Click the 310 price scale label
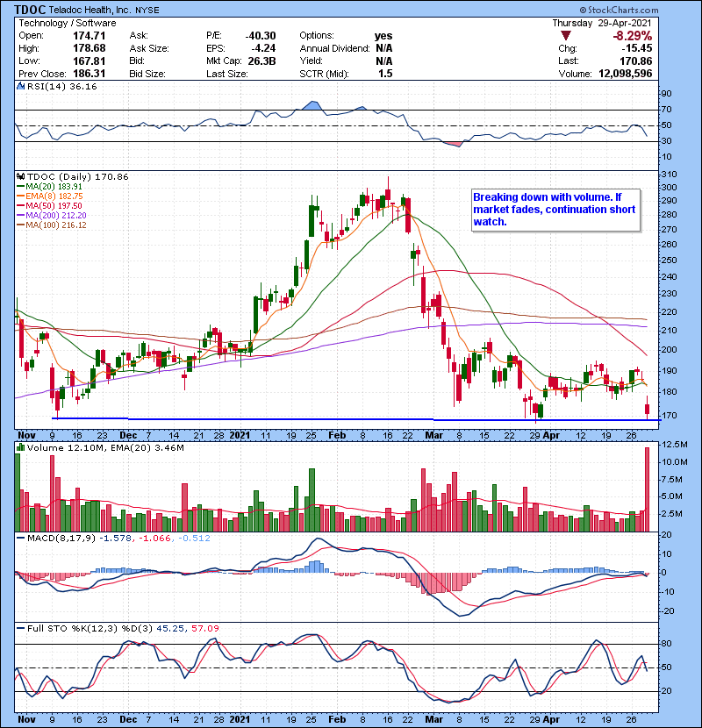 pos(669,175)
